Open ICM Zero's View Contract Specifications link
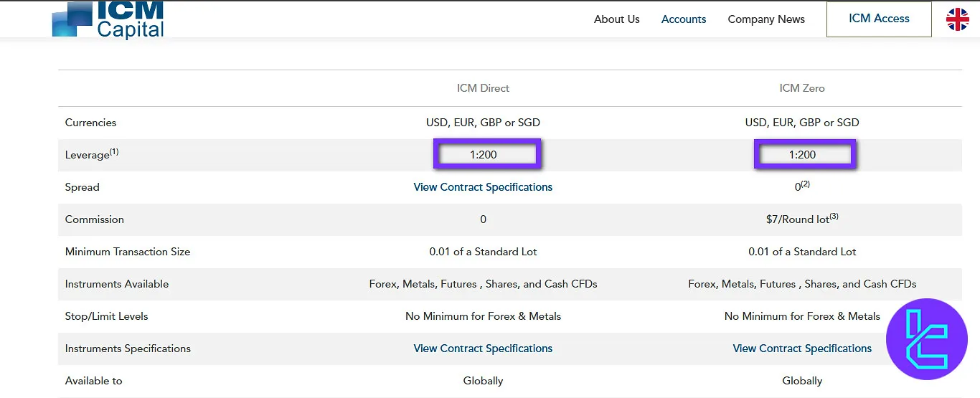The image size is (980, 398). 802,349
